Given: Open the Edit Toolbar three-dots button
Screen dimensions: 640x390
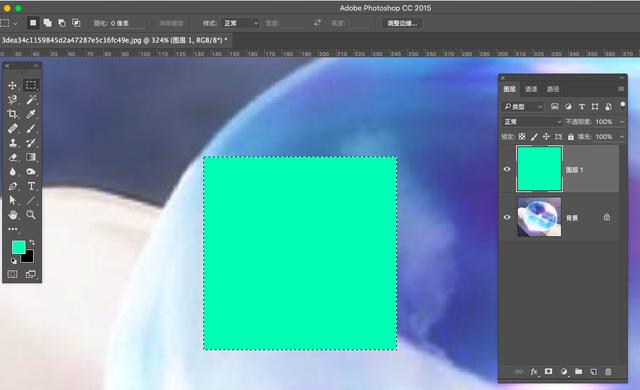Looking at the screenshot, I should click(13, 229).
